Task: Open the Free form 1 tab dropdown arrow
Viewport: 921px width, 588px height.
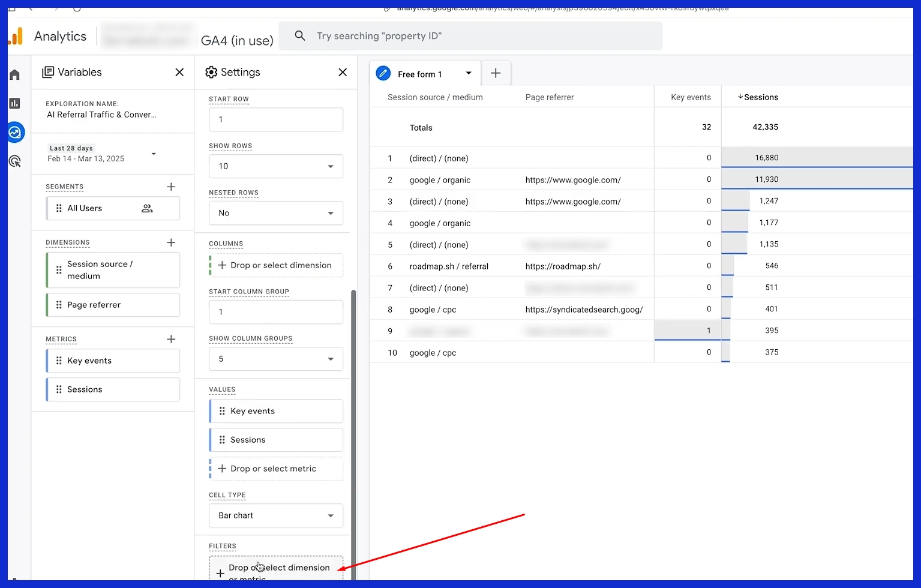Action: click(469, 73)
